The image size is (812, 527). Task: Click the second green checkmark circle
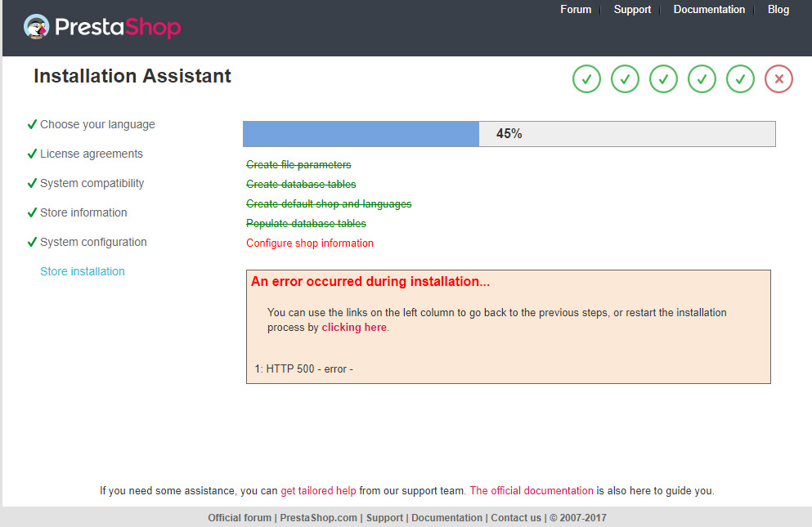tap(625, 79)
